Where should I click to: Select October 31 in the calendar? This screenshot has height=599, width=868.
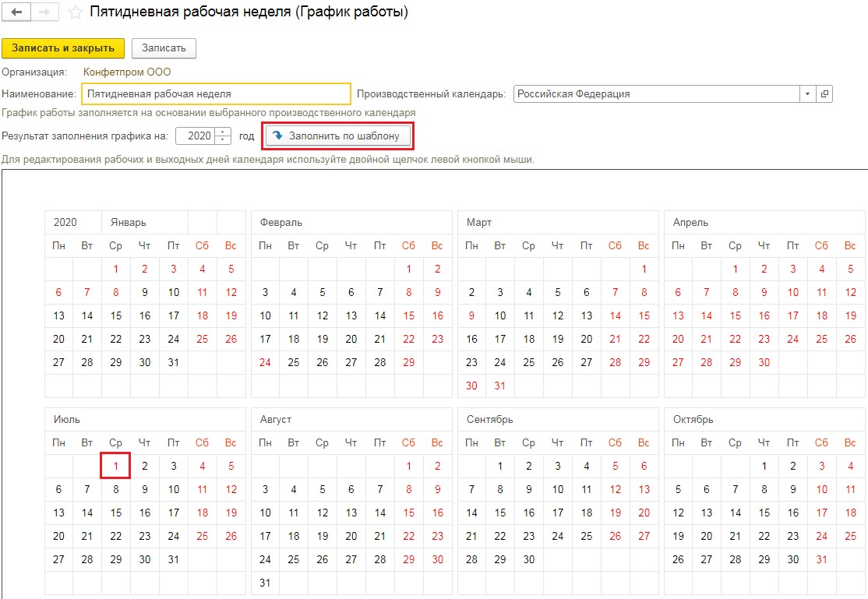(x=821, y=559)
